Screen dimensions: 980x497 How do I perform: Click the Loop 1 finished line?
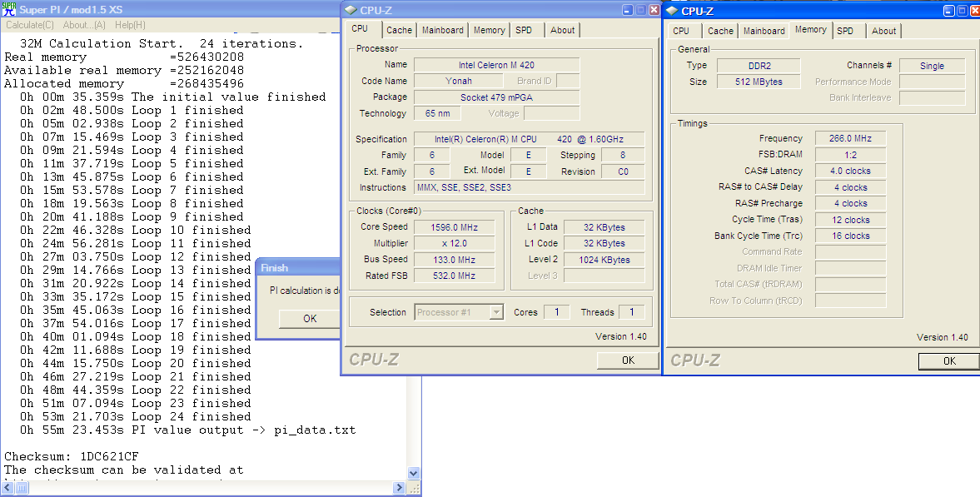pos(132,110)
